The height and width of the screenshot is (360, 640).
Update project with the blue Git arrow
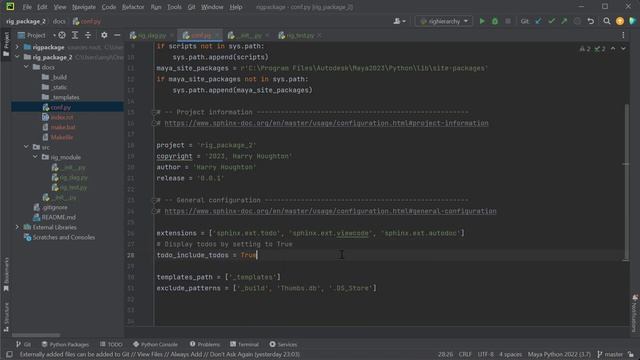tap(538, 21)
